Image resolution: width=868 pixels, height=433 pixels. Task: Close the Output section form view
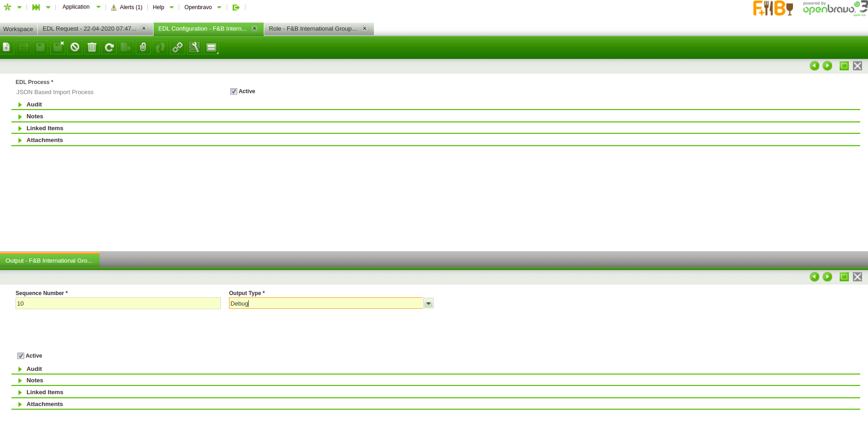pyautogui.click(x=857, y=277)
